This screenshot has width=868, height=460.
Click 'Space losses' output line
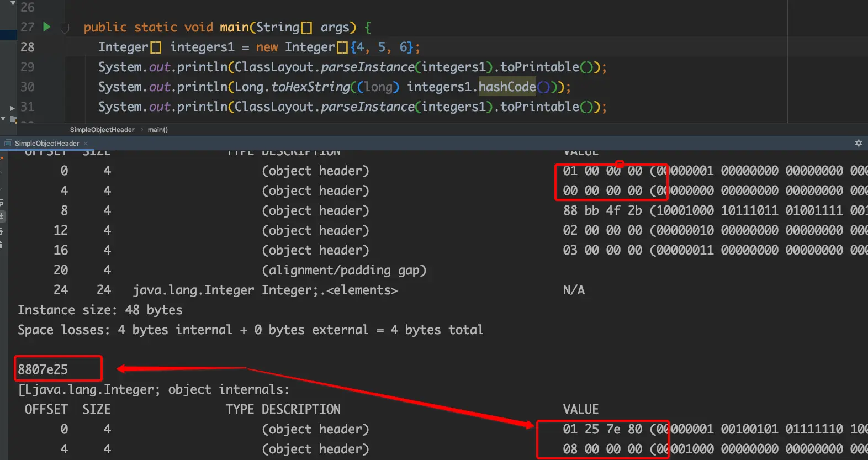(x=251, y=330)
